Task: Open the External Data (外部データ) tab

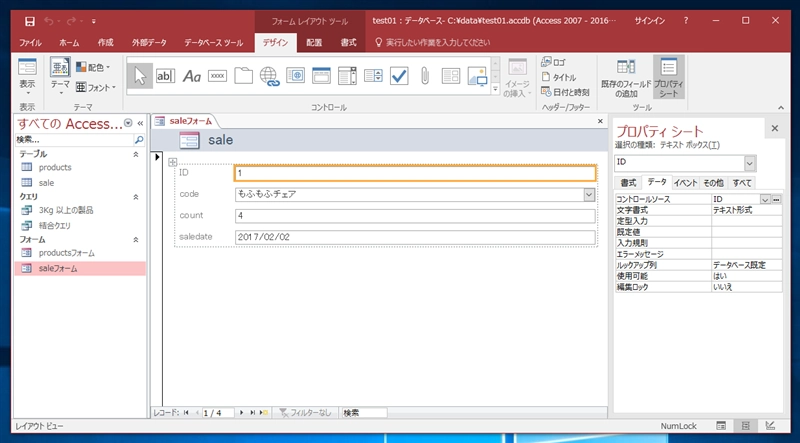Action: point(149,43)
